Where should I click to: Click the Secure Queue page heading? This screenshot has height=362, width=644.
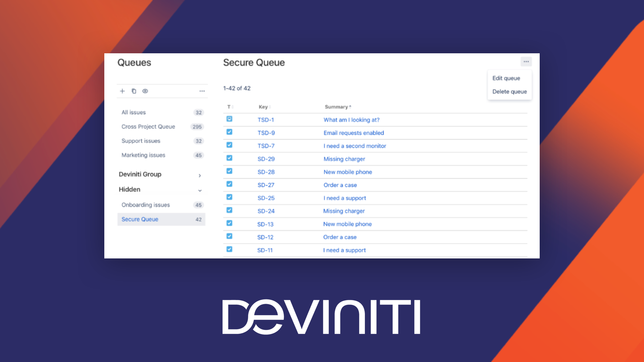254,63
